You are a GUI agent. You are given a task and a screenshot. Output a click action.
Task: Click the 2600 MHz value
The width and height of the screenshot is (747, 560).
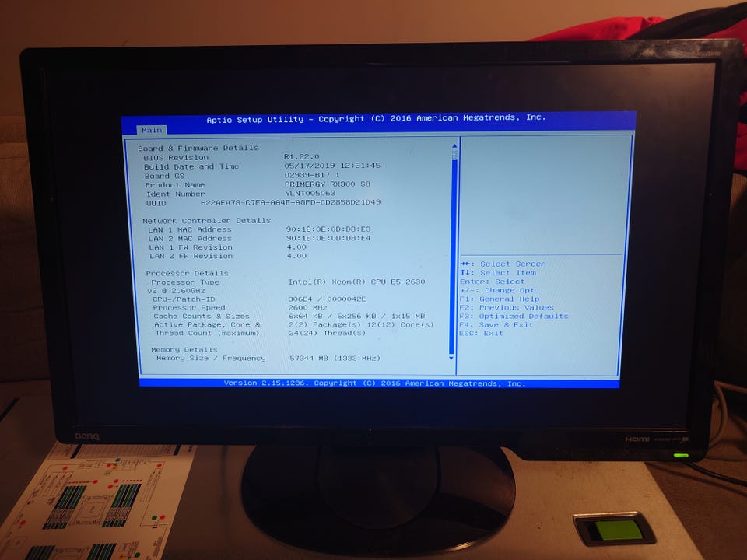pos(307,308)
